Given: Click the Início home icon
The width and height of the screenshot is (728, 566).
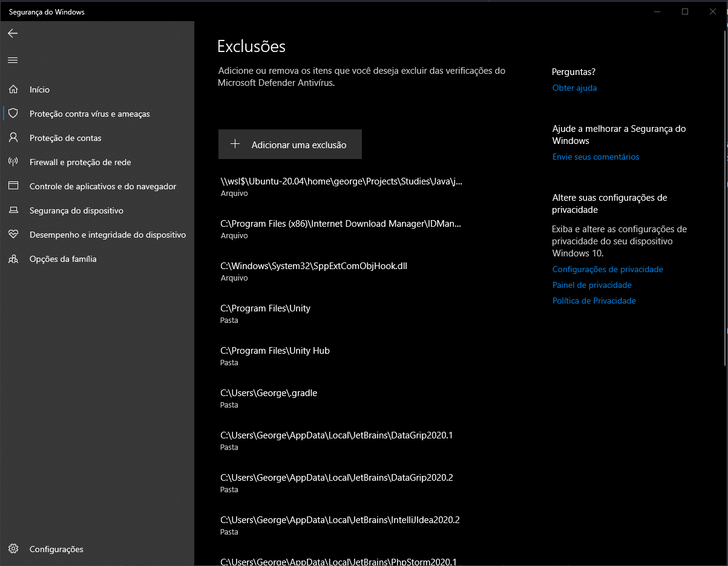Looking at the screenshot, I should click(13, 89).
